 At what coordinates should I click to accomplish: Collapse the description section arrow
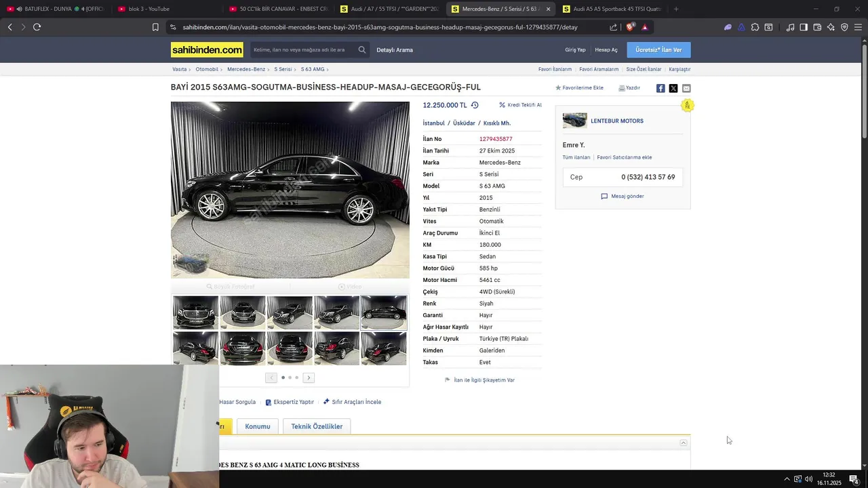click(684, 443)
